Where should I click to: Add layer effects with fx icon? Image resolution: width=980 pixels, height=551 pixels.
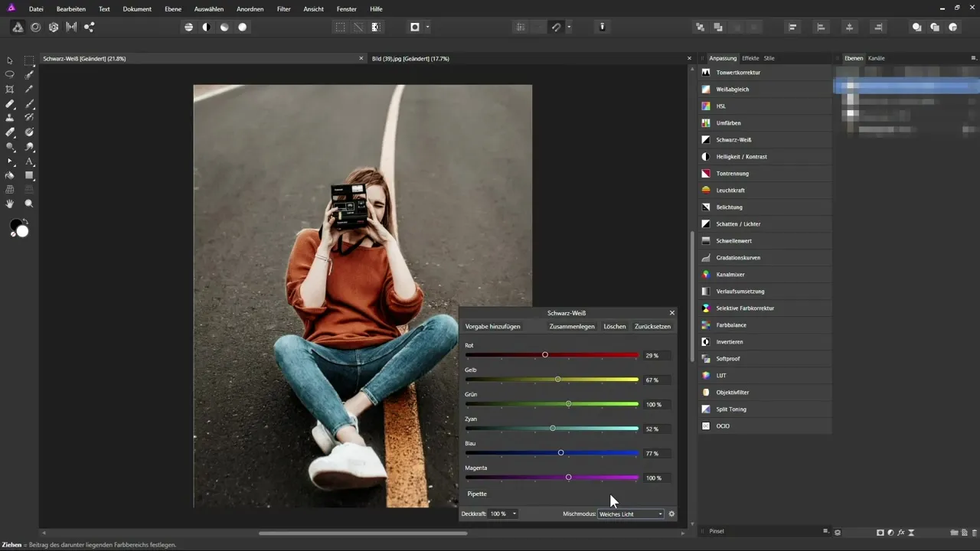(x=901, y=532)
